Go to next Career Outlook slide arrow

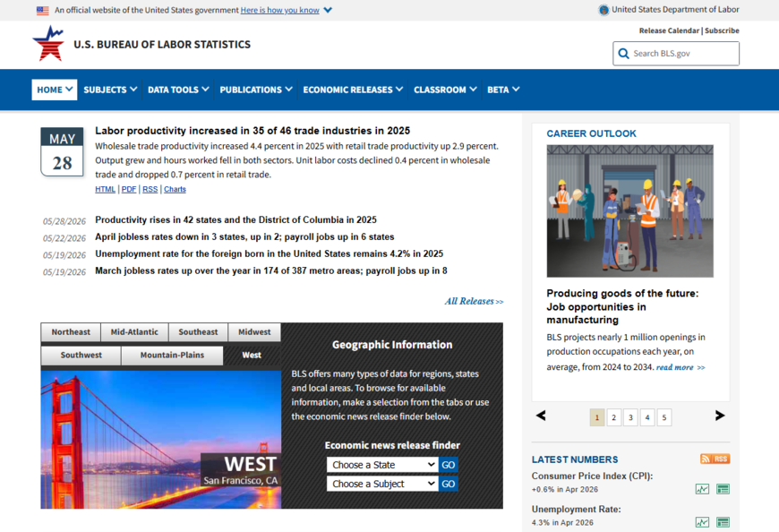(720, 416)
